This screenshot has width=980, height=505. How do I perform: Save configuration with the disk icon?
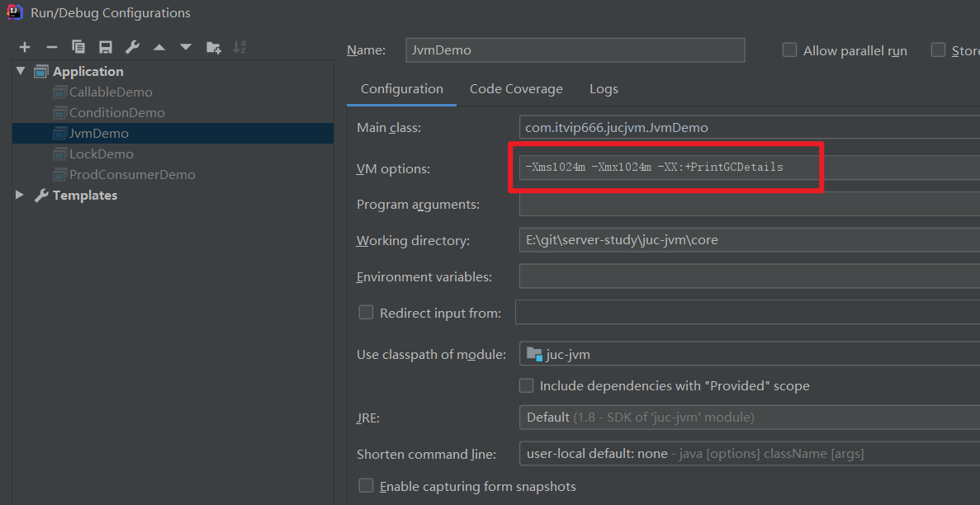105,47
